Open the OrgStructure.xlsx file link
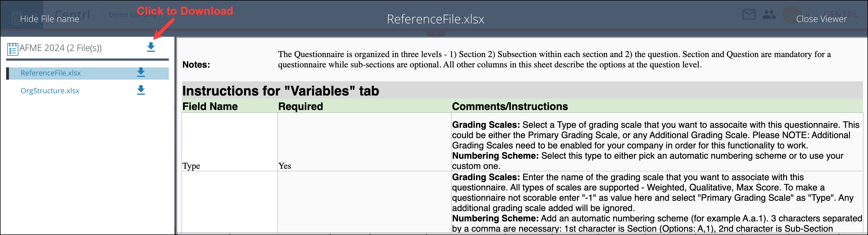868x235 pixels. pyautogui.click(x=50, y=90)
